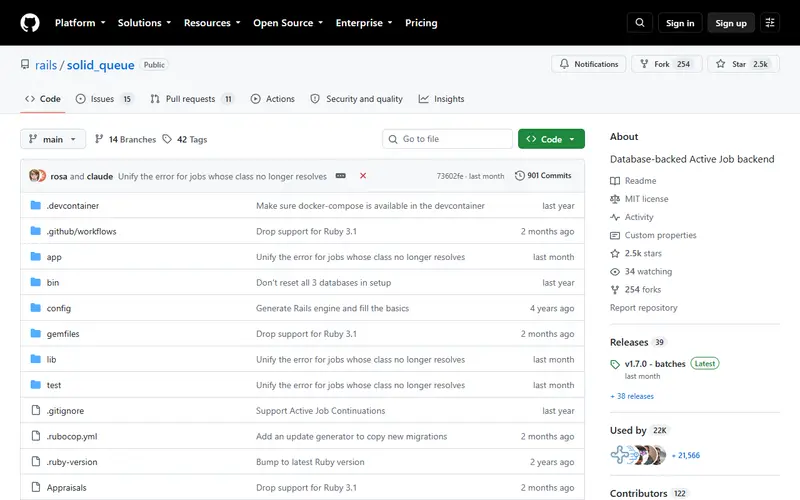Click the Sign in button
Viewport: 800px width, 500px height.
click(x=680, y=23)
